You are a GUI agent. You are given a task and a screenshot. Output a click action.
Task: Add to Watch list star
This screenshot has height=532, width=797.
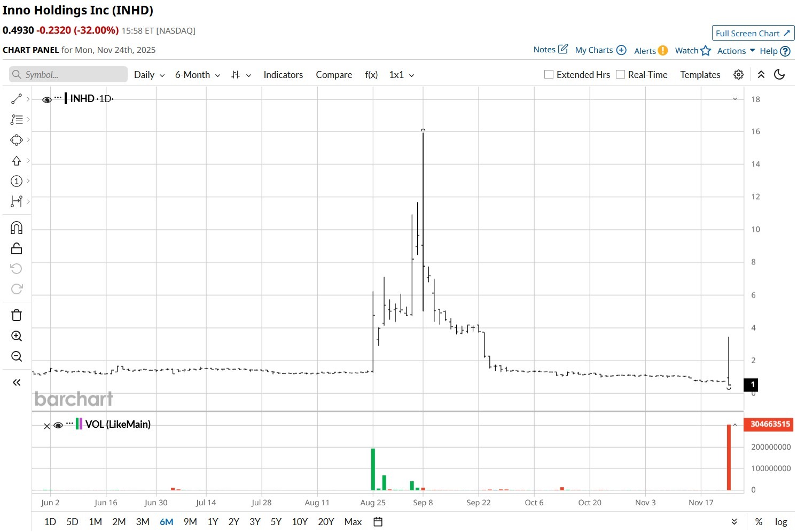click(x=706, y=50)
